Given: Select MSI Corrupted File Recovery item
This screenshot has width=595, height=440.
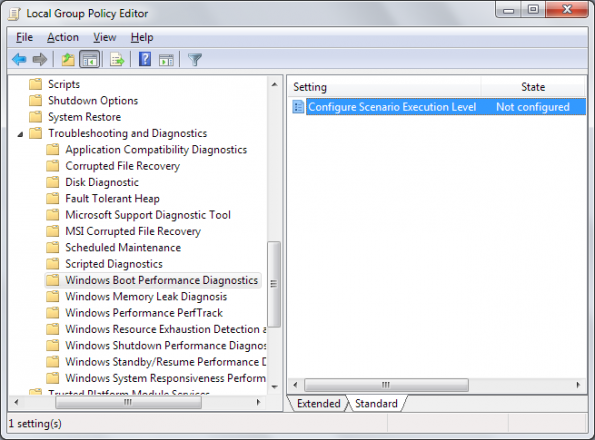Looking at the screenshot, I should click(x=133, y=231).
